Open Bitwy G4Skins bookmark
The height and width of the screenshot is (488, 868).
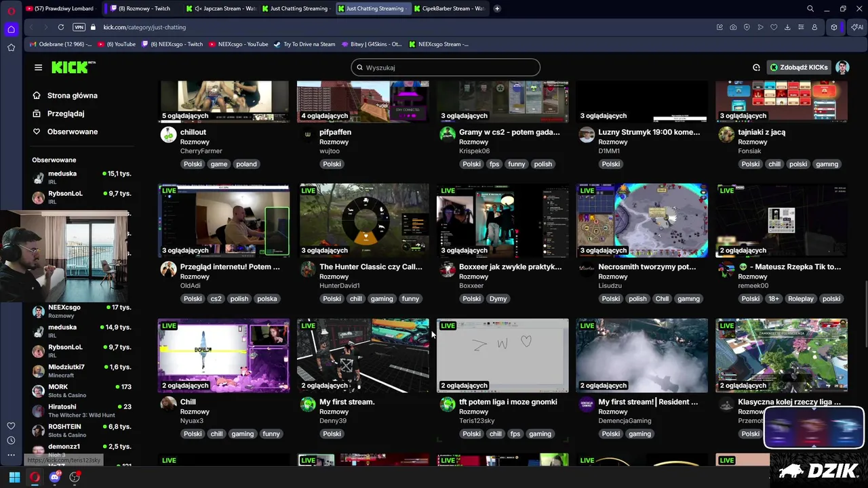pyautogui.click(x=372, y=44)
